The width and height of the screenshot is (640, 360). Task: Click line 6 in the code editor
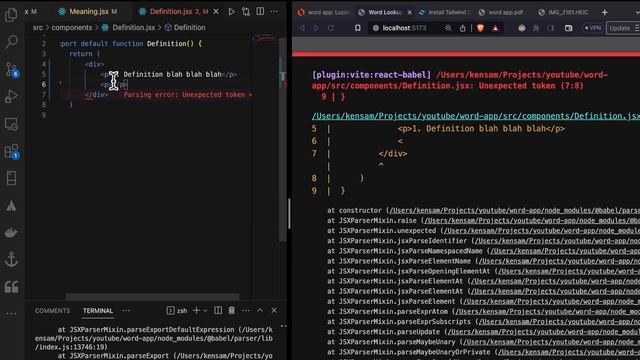155,84
